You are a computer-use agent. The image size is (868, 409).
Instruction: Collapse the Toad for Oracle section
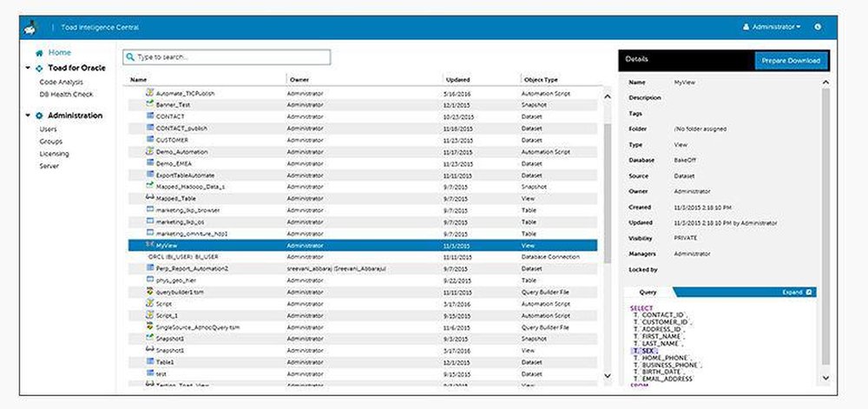pos(29,68)
